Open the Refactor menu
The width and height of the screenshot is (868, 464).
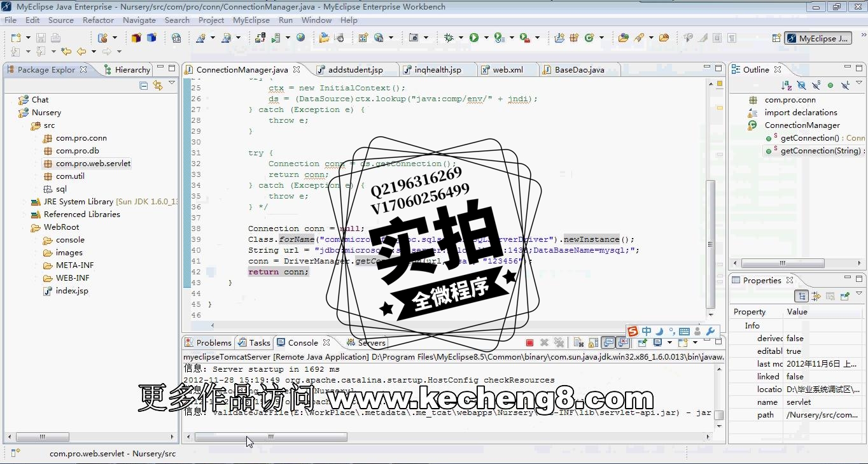pos(98,20)
